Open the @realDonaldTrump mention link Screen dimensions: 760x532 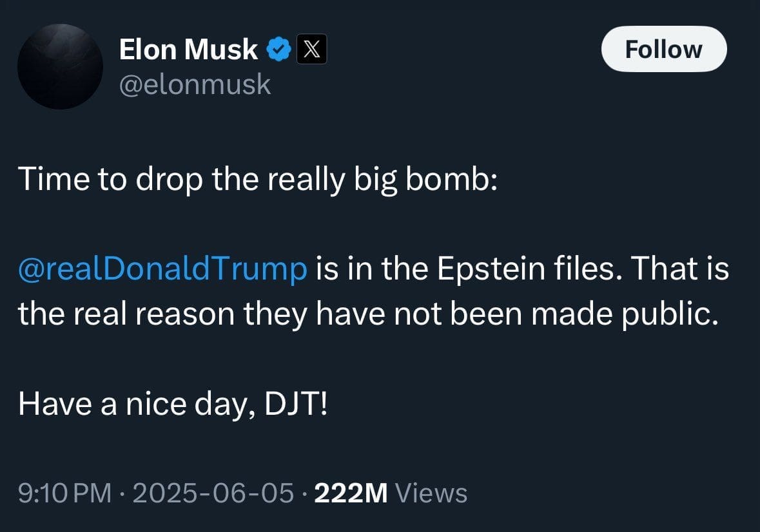pyautogui.click(x=162, y=269)
